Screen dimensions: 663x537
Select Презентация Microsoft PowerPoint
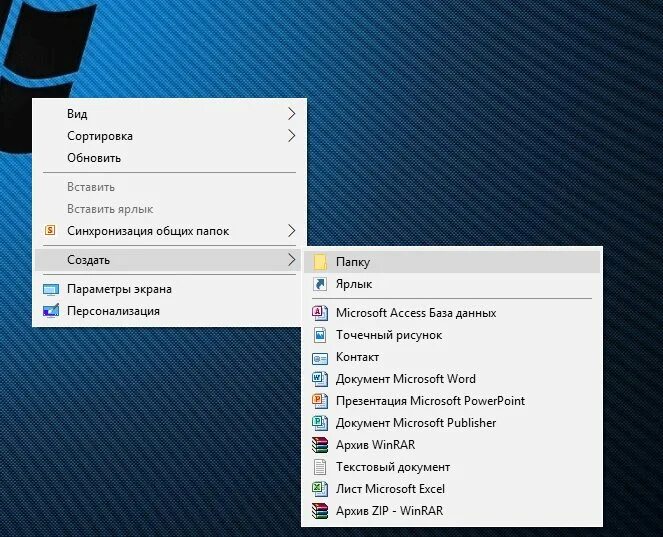point(452,401)
